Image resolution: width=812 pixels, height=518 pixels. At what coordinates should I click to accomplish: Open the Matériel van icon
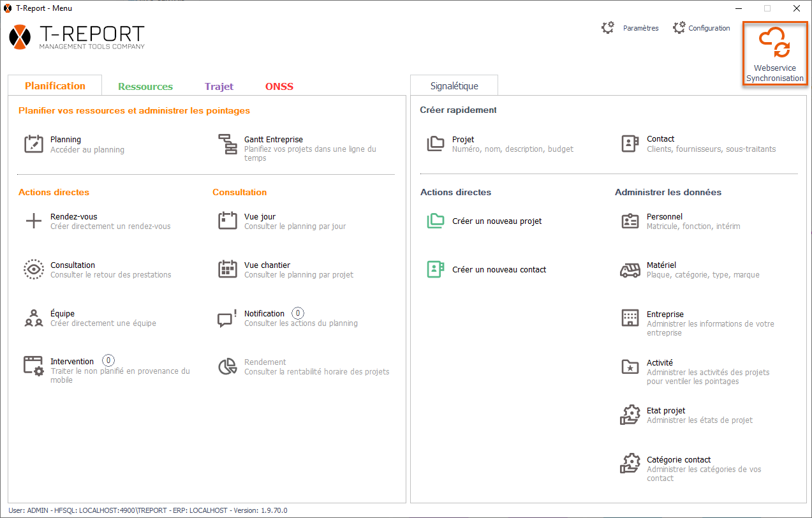630,270
